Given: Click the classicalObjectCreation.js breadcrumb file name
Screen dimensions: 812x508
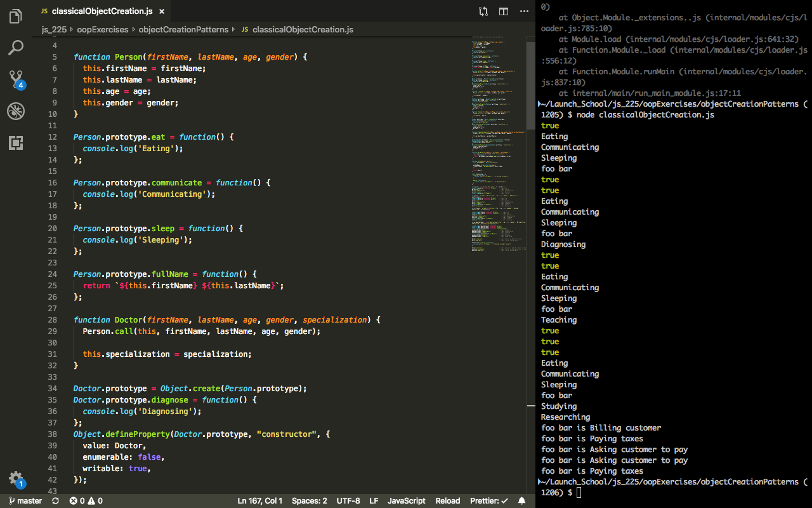Looking at the screenshot, I should point(303,29).
